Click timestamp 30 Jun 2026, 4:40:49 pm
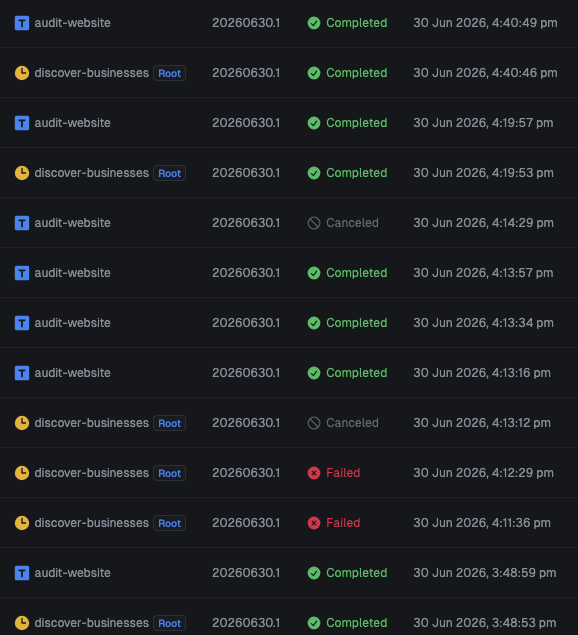Screen dimensions: 578x635 tap(485, 23)
